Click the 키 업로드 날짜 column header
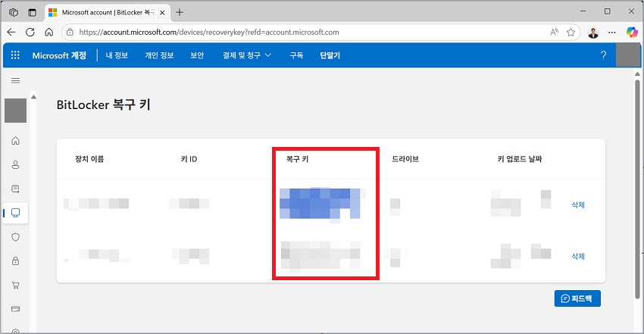The height and width of the screenshot is (334, 644). click(x=520, y=159)
